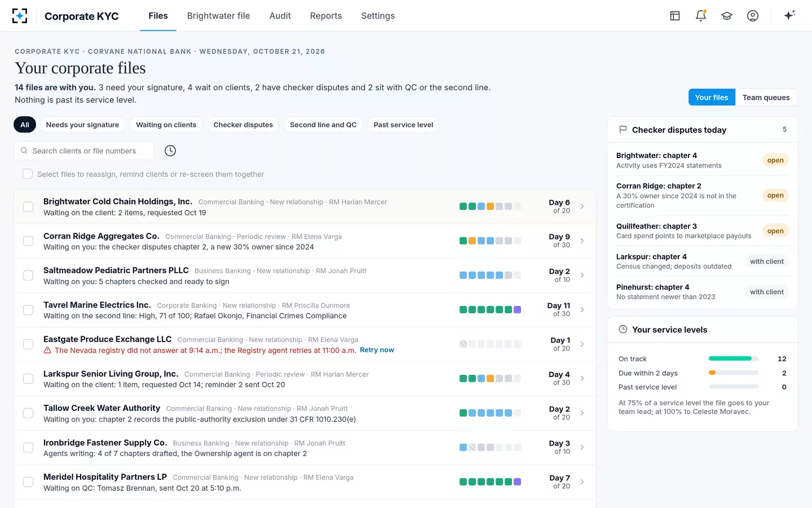Screen dimensions: 812x508
Task: Select the Saltmeadow Pediatric Partners checkbox
Action: tap(28, 275)
